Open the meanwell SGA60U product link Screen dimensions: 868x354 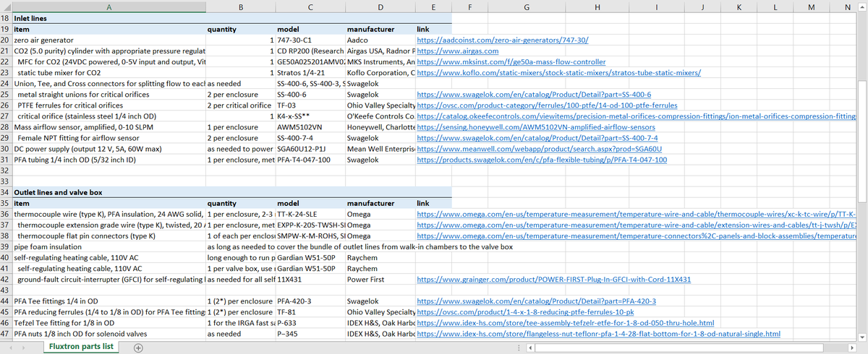point(540,149)
